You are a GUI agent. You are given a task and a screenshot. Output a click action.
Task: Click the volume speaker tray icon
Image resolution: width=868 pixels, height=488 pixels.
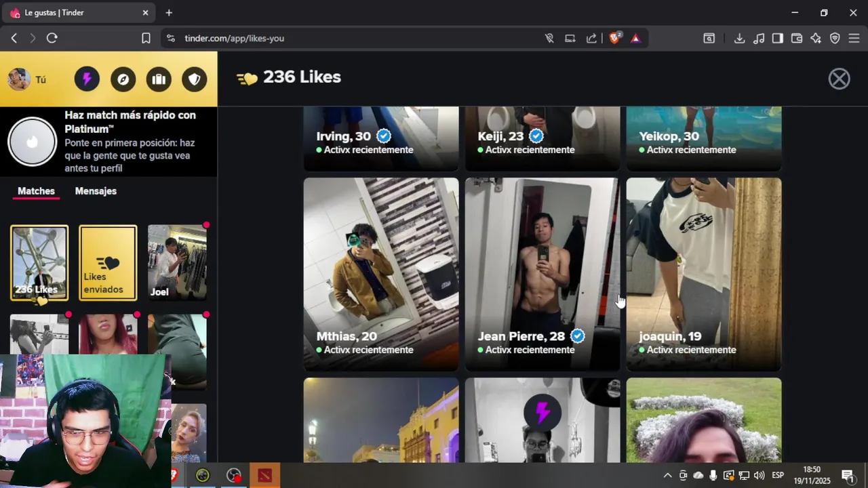(x=759, y=476)
